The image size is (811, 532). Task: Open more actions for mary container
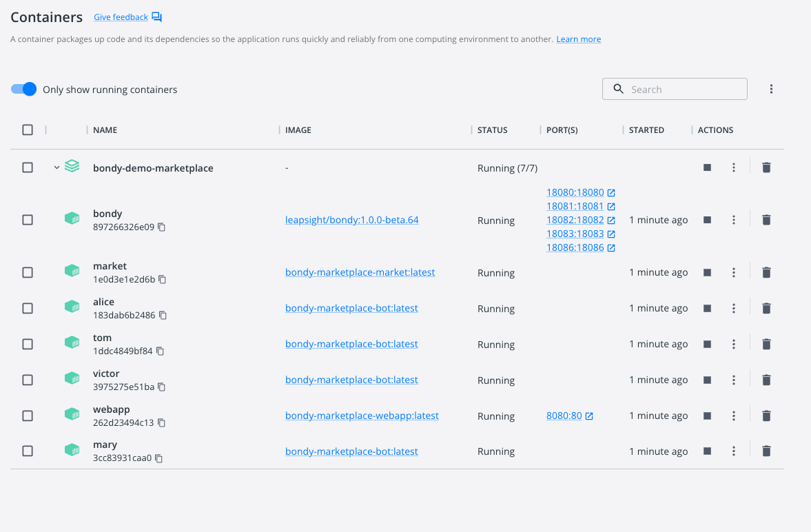733,451
